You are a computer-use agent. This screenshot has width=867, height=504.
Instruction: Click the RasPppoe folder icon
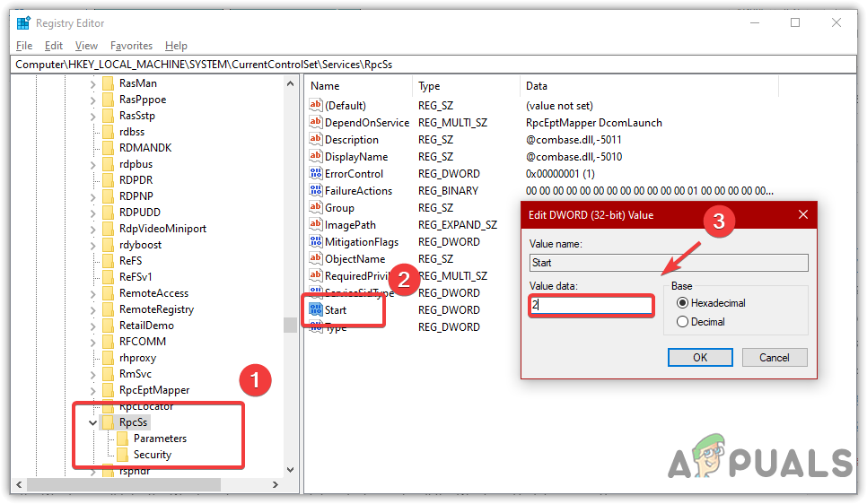[x=109, y=100]
